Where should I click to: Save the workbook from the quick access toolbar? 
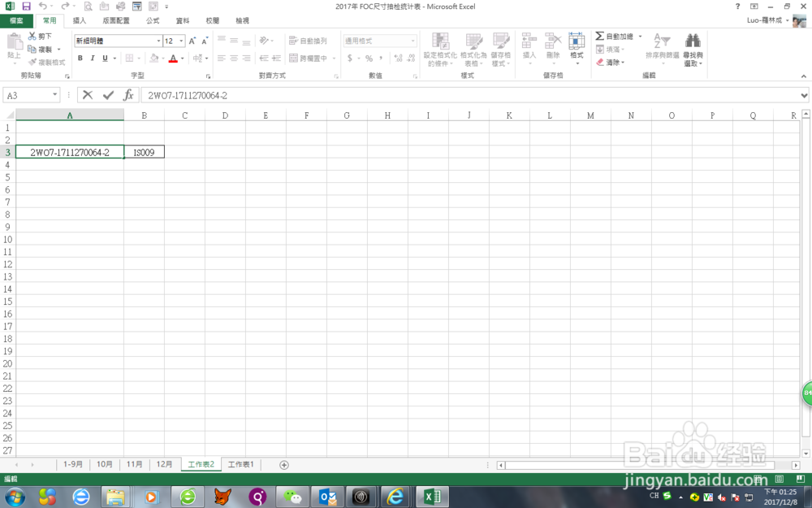tap(26, 7)
